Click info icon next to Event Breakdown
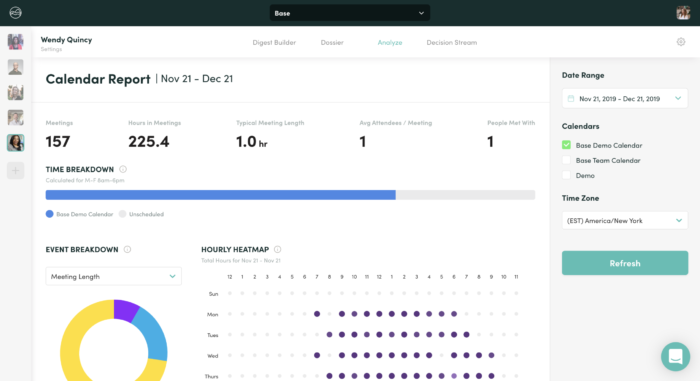 click(127, 249)
